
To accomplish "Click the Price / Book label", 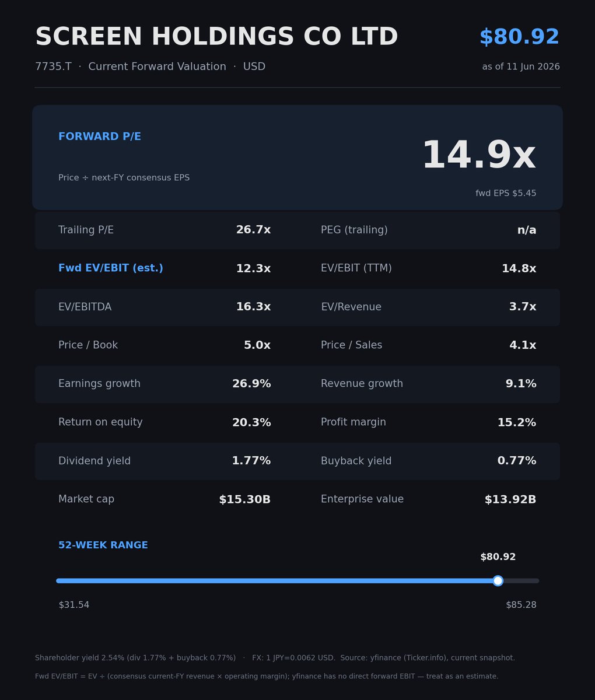I will (88, 345).
